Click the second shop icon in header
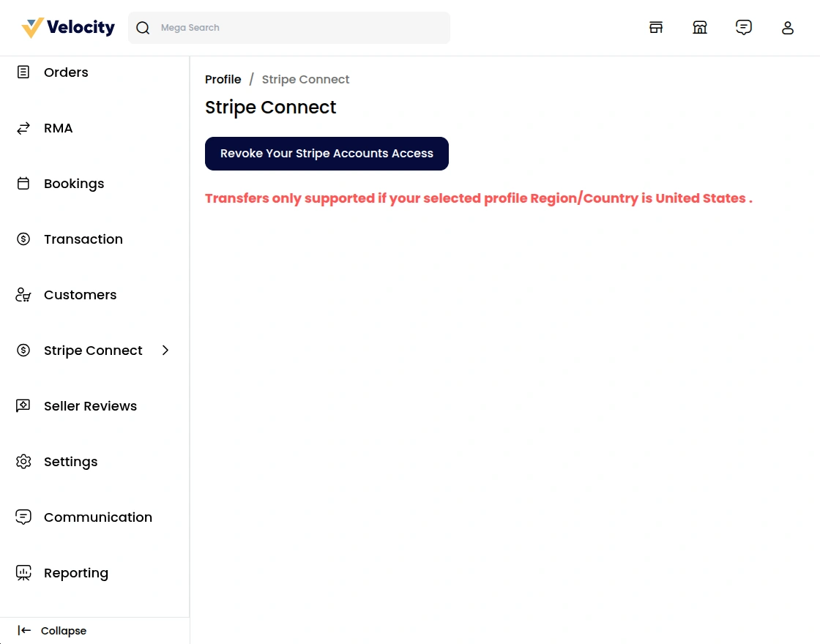Screen dimensions: 820x644 tap(700, 28)
